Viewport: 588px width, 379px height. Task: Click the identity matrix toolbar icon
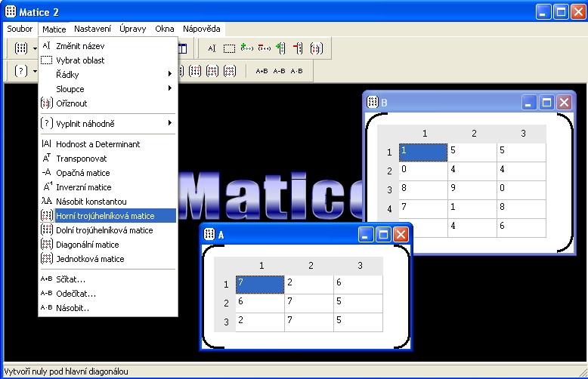(230, 71)
